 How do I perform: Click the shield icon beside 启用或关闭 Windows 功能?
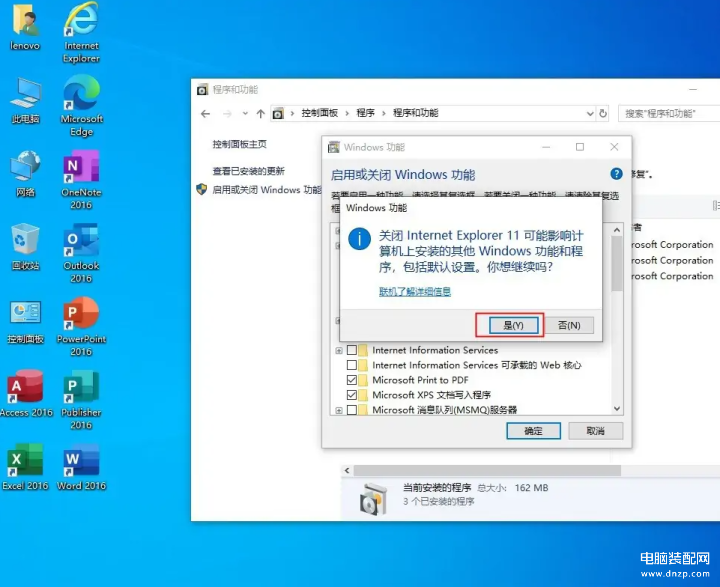(202, 189)
